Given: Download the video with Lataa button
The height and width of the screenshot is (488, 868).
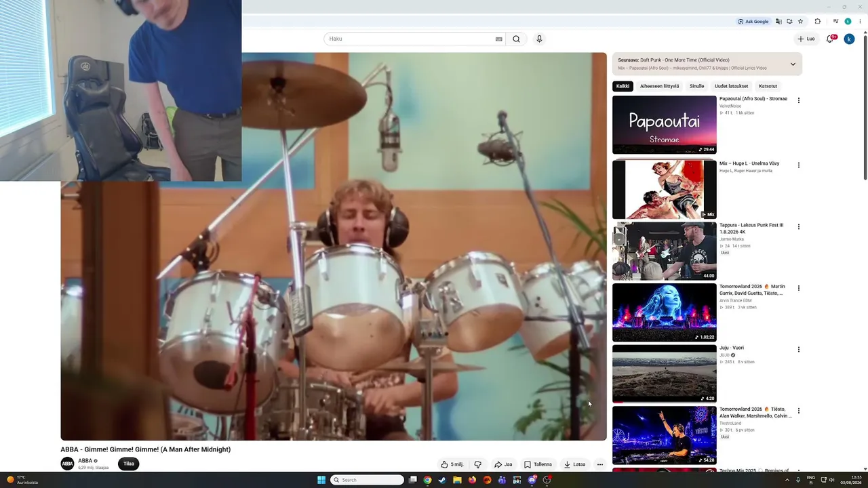Looking at the screenshot, I should [574, 464].
